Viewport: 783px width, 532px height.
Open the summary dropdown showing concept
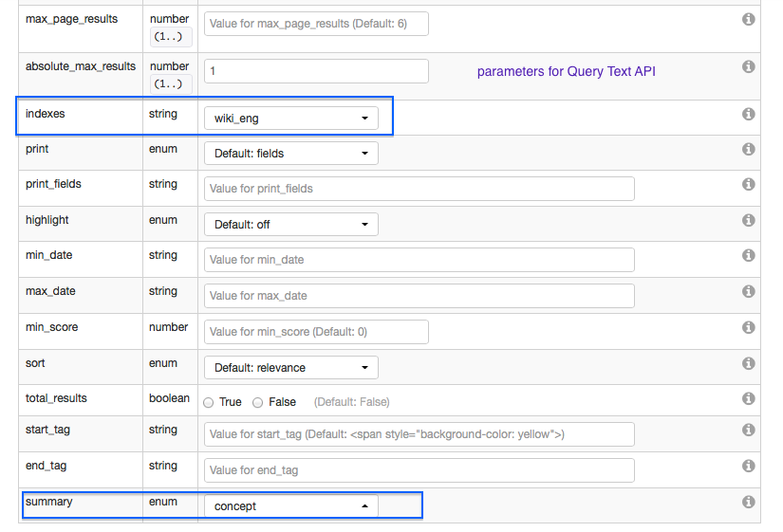(x=291, y=506)
